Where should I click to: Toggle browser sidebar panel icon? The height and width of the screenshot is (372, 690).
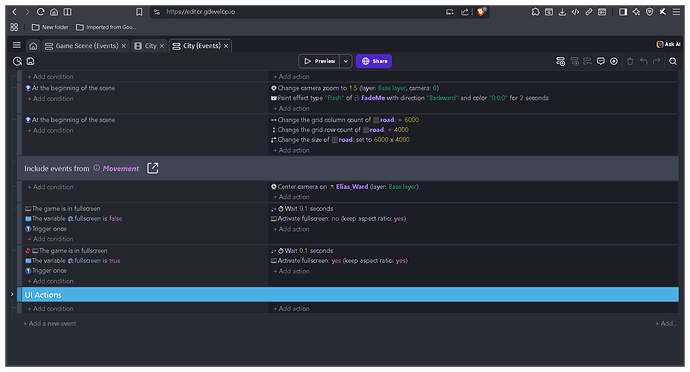tap(623, 12)
